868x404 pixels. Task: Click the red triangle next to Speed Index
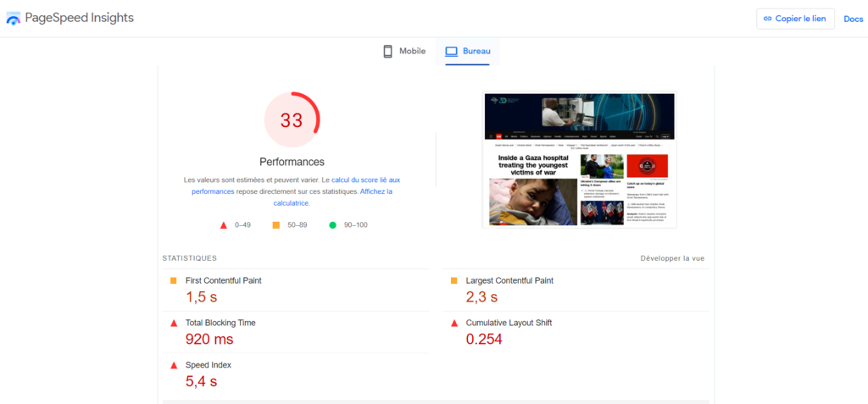pyautogui.click(x=174, y=366)
